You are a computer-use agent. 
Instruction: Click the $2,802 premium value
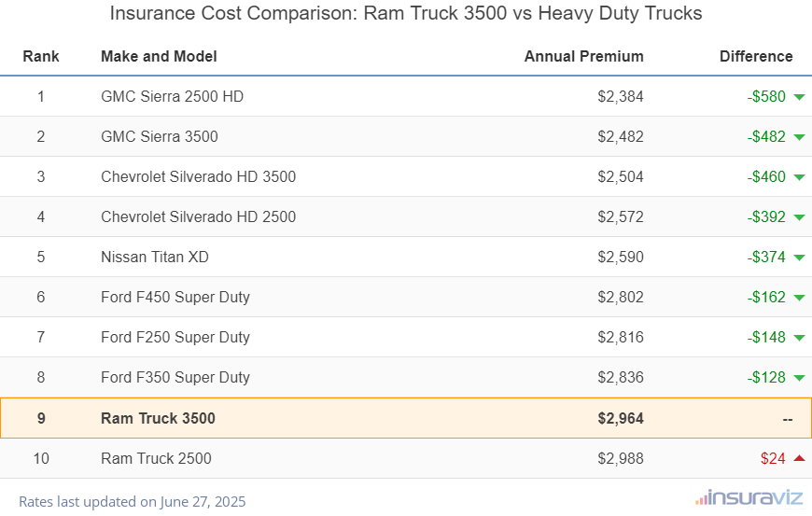pos(621,297)
